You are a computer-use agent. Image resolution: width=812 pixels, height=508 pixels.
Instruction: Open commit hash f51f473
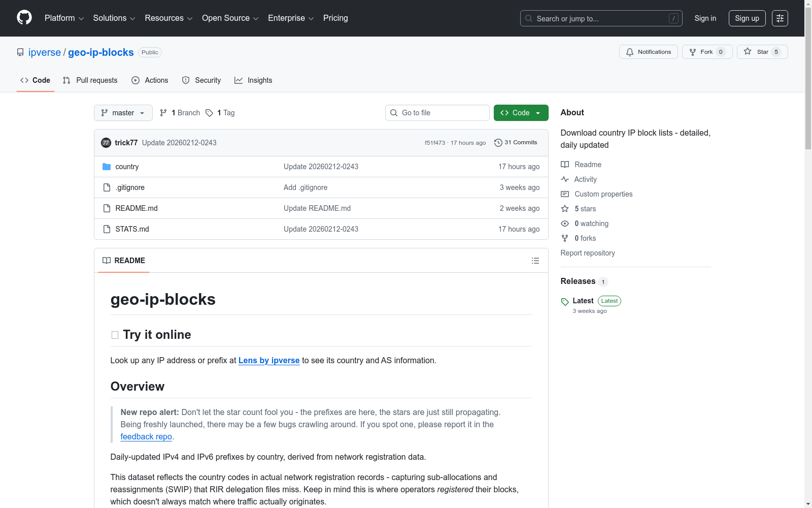(x=435, y=143)
